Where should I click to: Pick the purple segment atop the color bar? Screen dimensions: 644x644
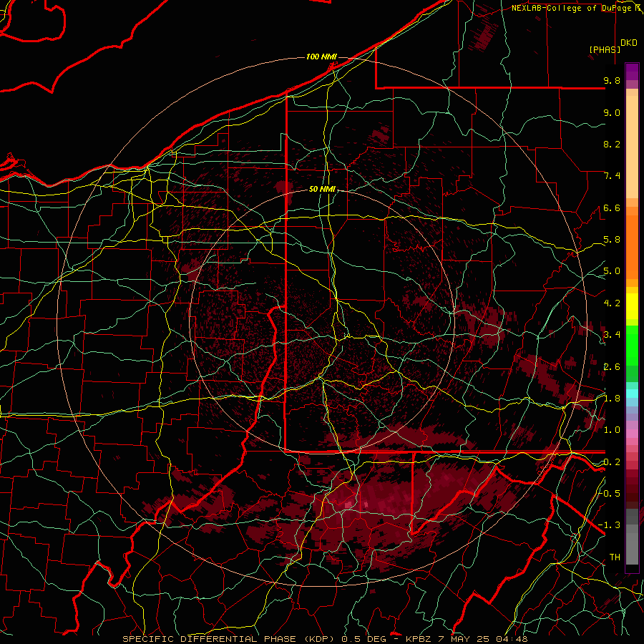(632, 72)
